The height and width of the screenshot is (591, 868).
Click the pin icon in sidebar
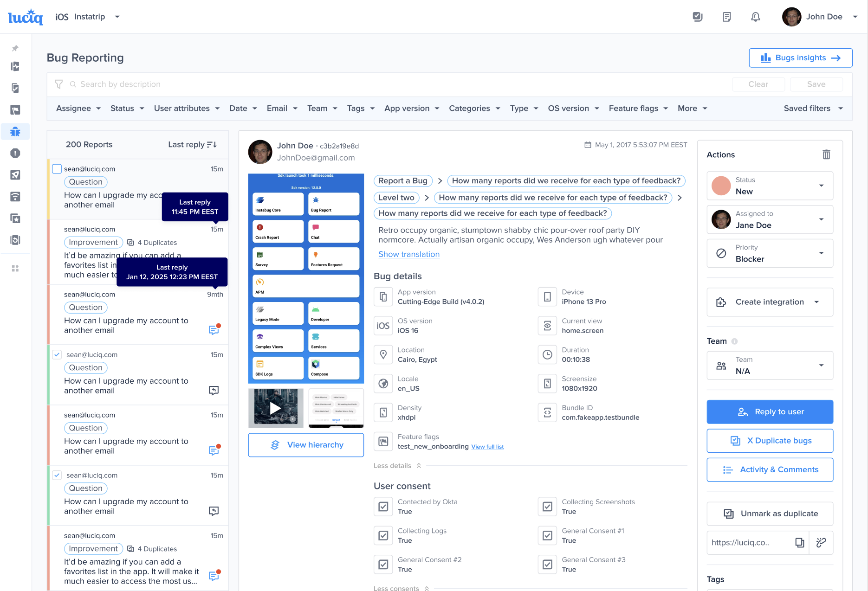tap(15, 48)
